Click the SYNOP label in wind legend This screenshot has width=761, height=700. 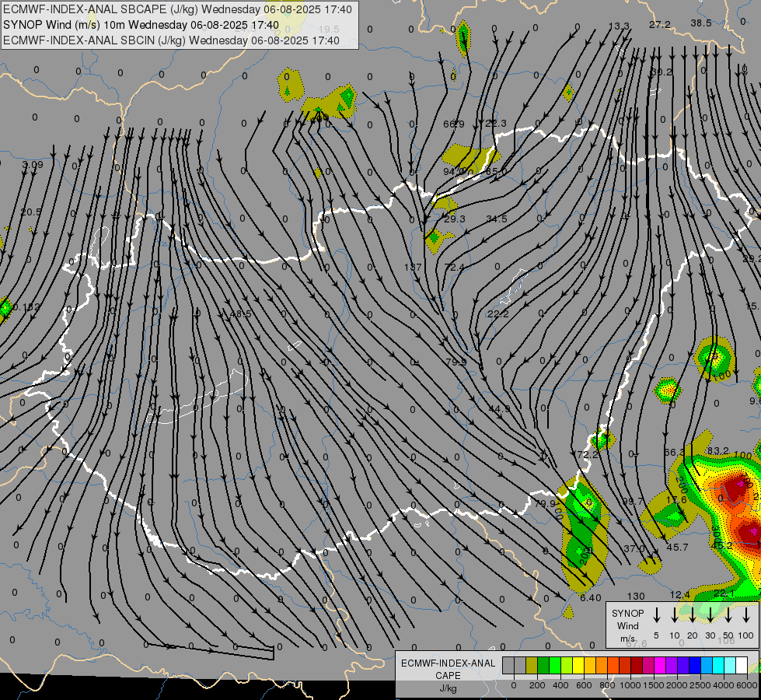(627, 613)
